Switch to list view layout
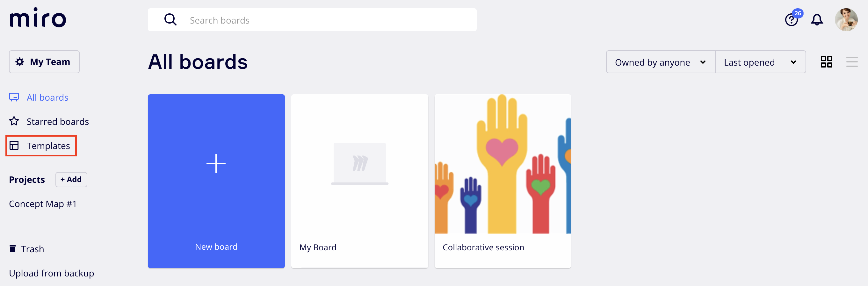This screenshot has height=286, width=868. click(851, 62)
